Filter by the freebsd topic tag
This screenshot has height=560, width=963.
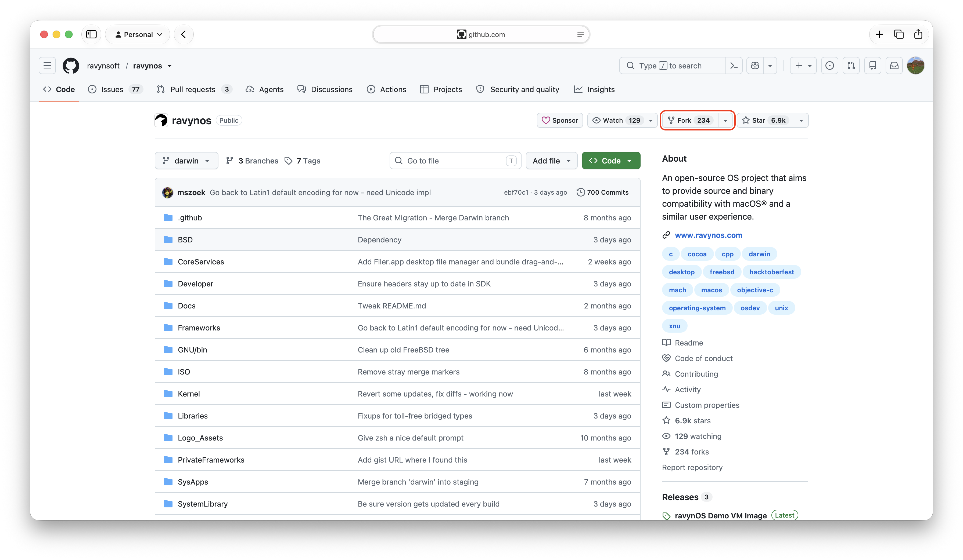[x=721, y=272]
